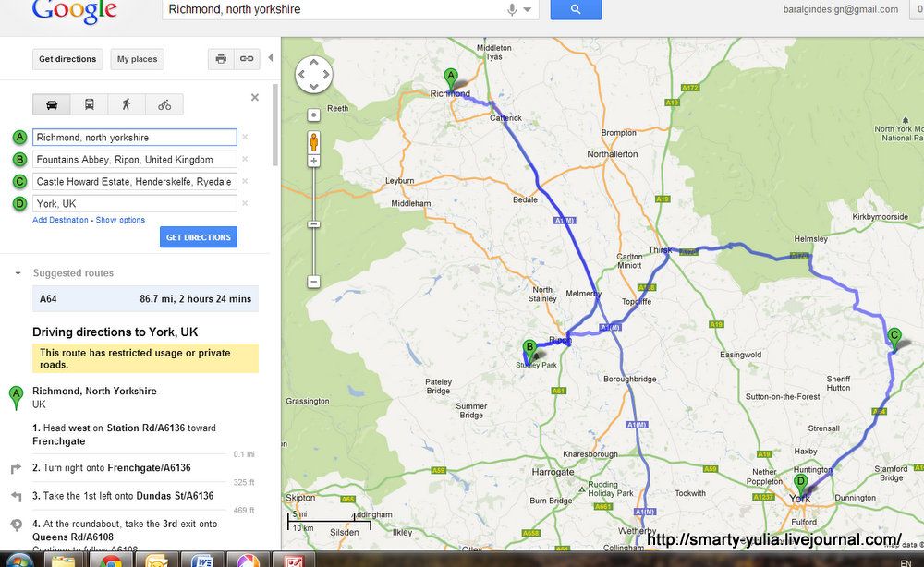
Task: Switch to bicycling travel mode
Action: pyautogui.click(x=164, y=104)
